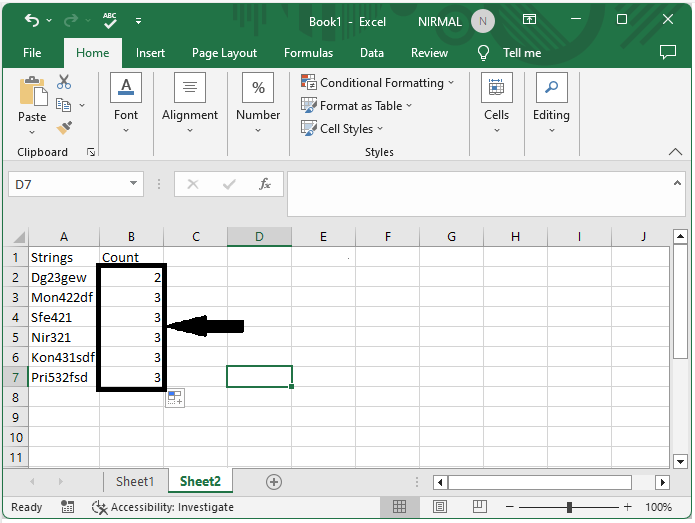Click the horizontal scroll right arrow
The image size is (695, 523).
pyautogui.click(x=662, y=482)
